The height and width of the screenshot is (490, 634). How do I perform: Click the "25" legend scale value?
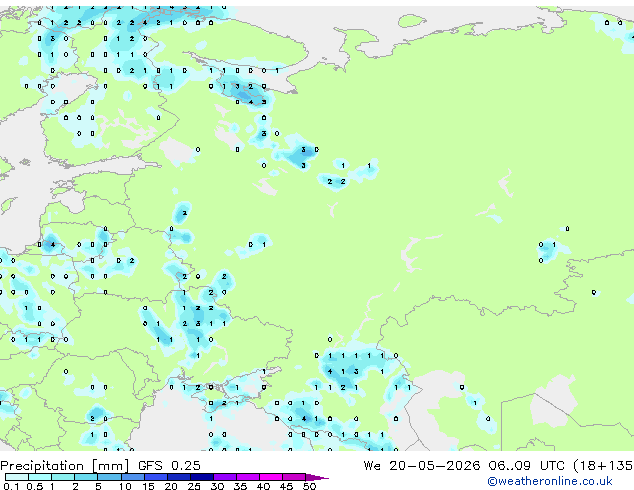[194, 486]
